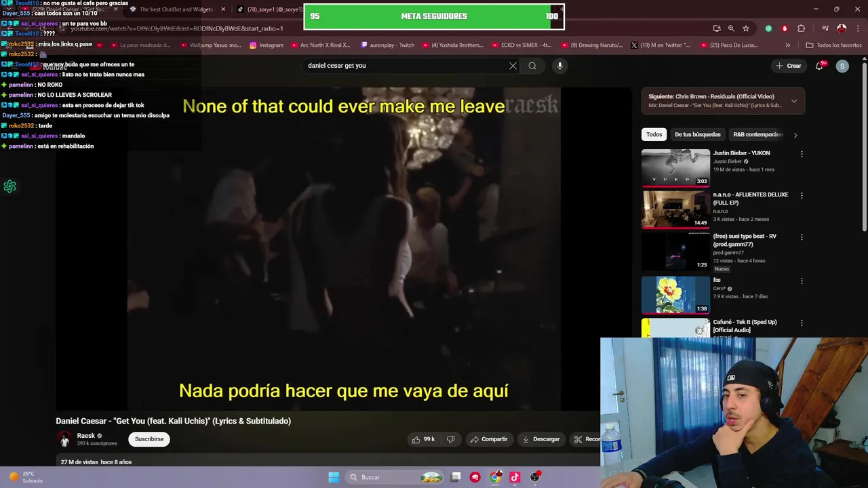Open the media control icon in Chrome toolbar
This screenshot has height=488, width=868.
(825, 28)
